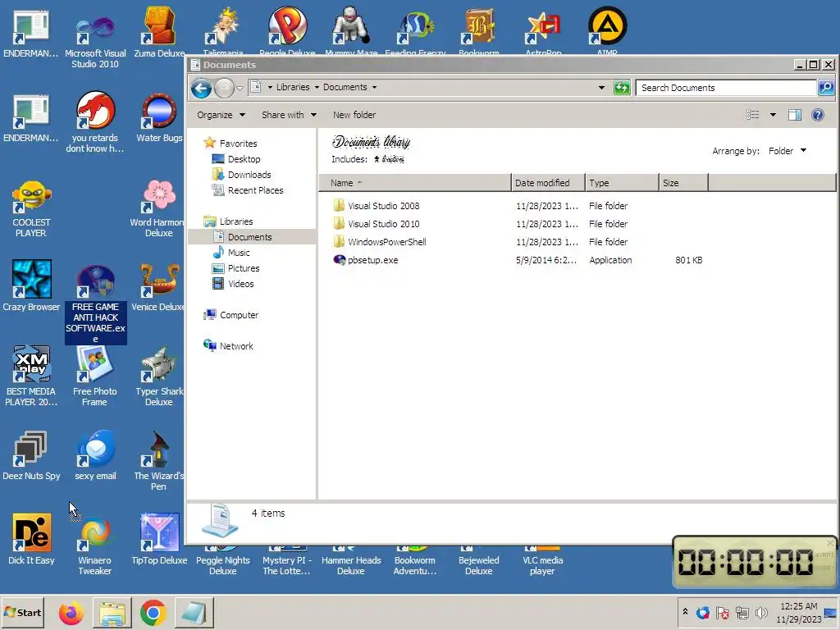Click the Windows Explorer taskbar button
This screenshot has height=630, width=840.
(112, 613)
